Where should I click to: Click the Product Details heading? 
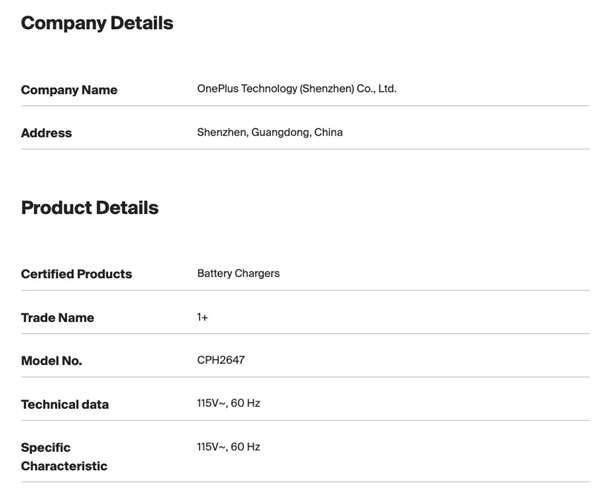tap(90, 208)
